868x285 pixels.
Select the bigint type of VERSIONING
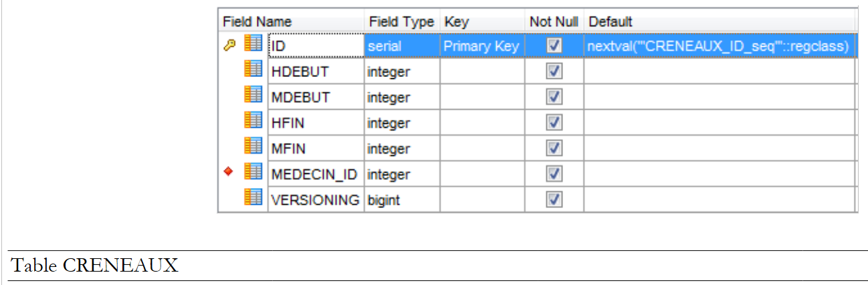401,199
